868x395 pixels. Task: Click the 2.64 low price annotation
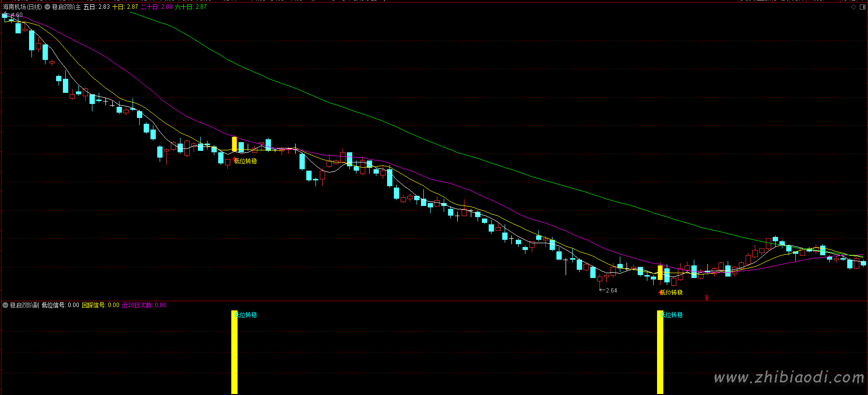click(x=609, y=291)
